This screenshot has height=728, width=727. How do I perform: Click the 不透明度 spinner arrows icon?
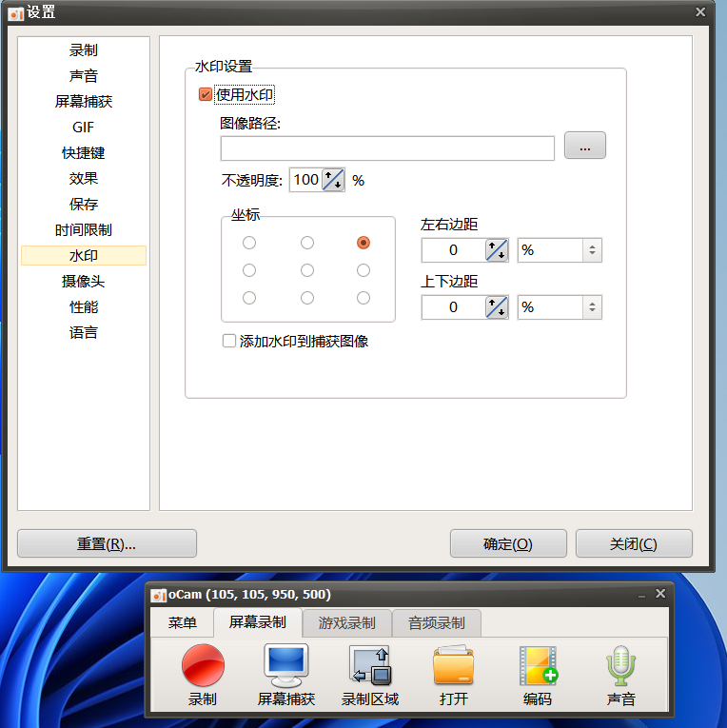(x=333, y=180)
